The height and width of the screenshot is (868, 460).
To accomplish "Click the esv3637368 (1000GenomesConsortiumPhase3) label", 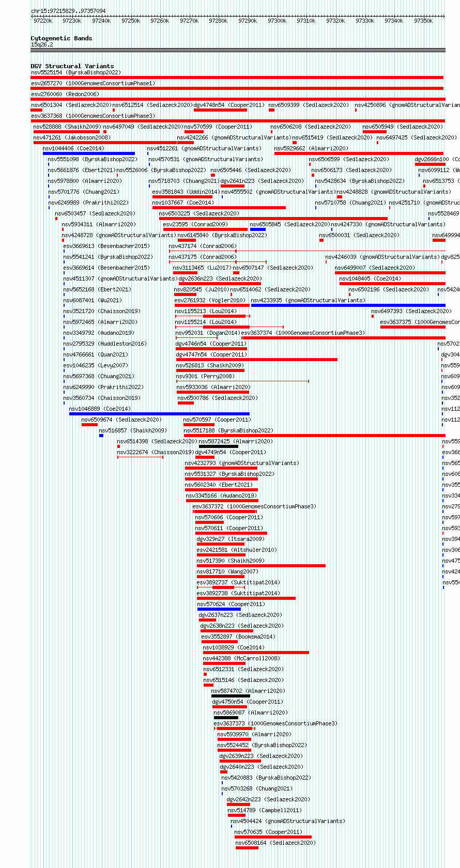I will pos(93,116).
